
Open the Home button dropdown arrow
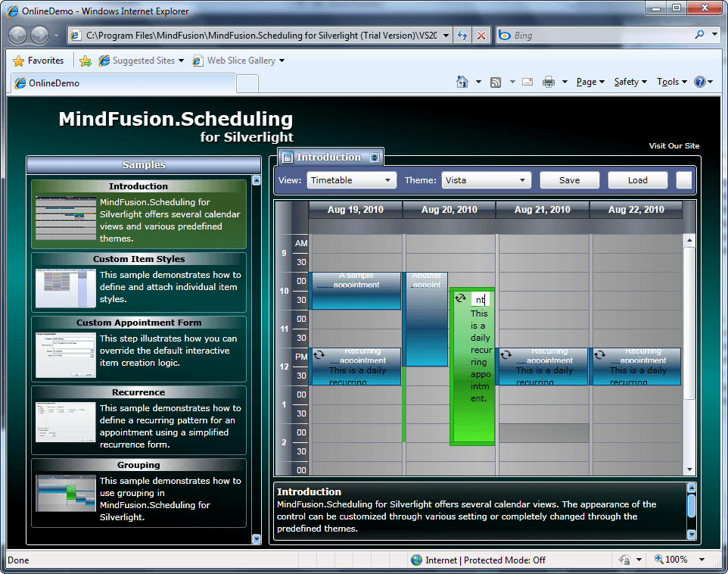pos(478,83)
